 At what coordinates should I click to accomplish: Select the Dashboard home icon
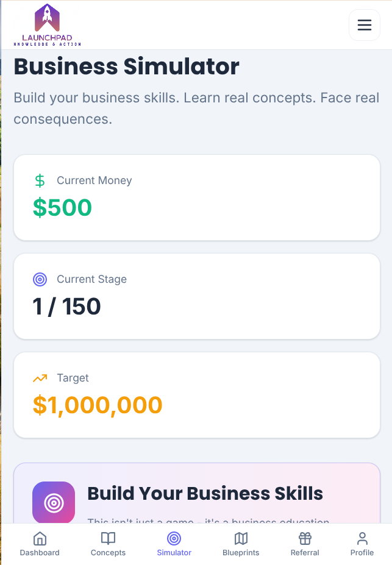pos(39,539)
